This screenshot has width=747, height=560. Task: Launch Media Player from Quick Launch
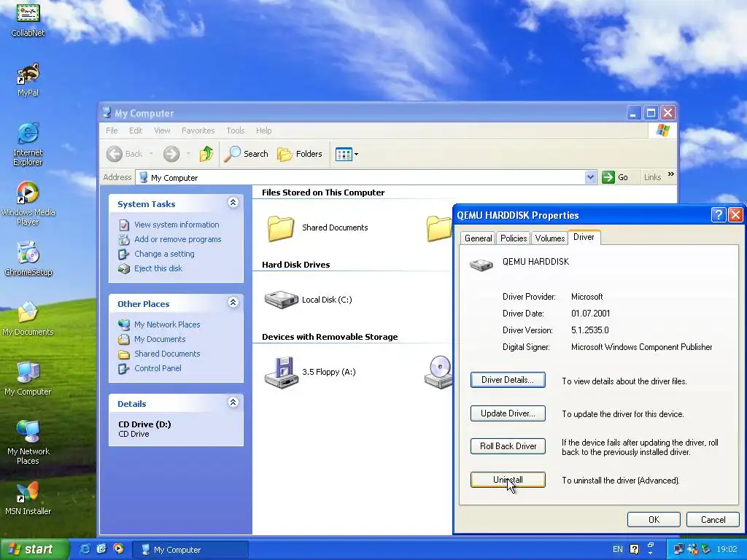118,549
